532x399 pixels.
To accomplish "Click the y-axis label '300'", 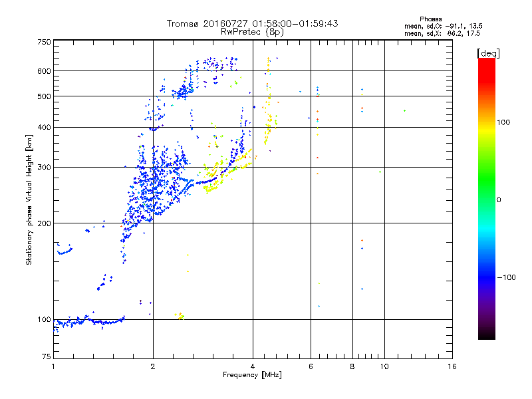I will pos(44,168).
